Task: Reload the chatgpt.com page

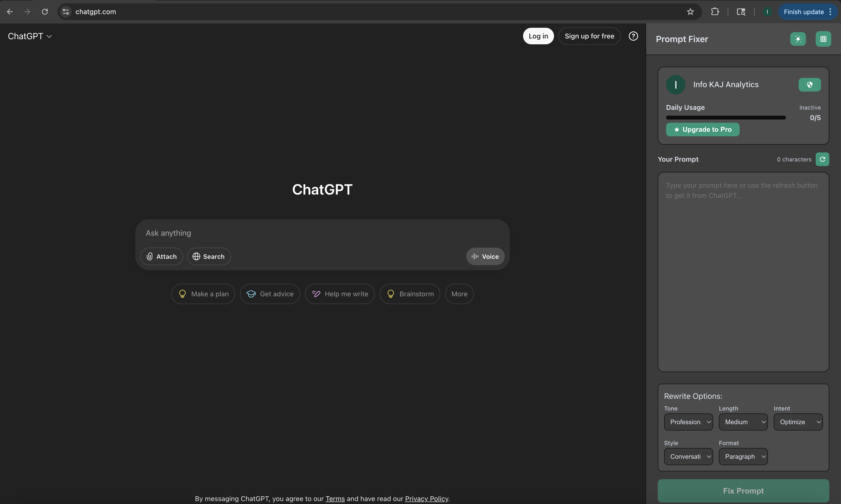Action: pos(45,12)
